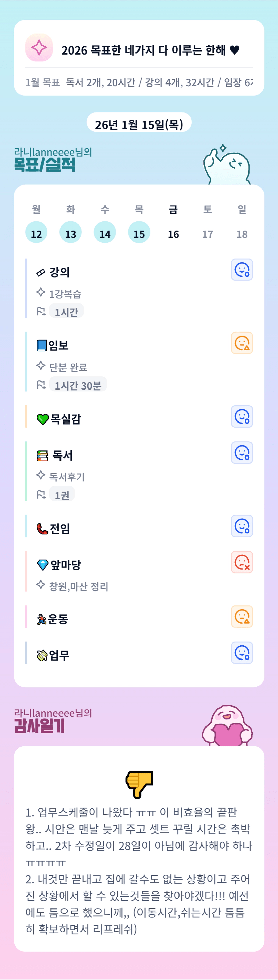Select Friday the 16th
The image size is (278, 980).
pyautogui.click(x=173, y=233)
